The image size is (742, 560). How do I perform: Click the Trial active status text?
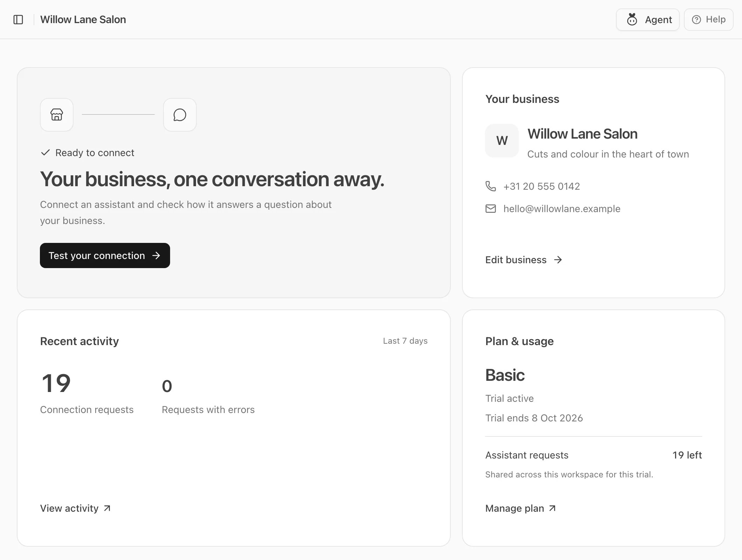(510, 398)
